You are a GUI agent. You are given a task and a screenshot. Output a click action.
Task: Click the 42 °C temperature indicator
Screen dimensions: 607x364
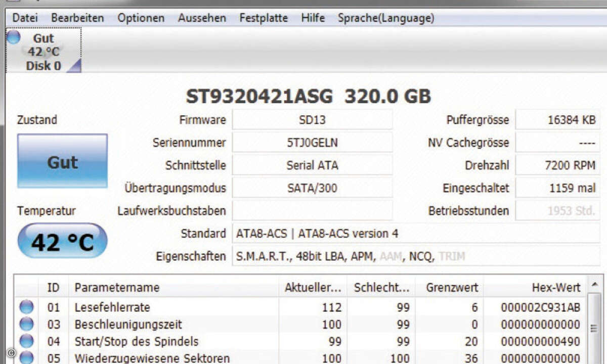click(63, 241)
